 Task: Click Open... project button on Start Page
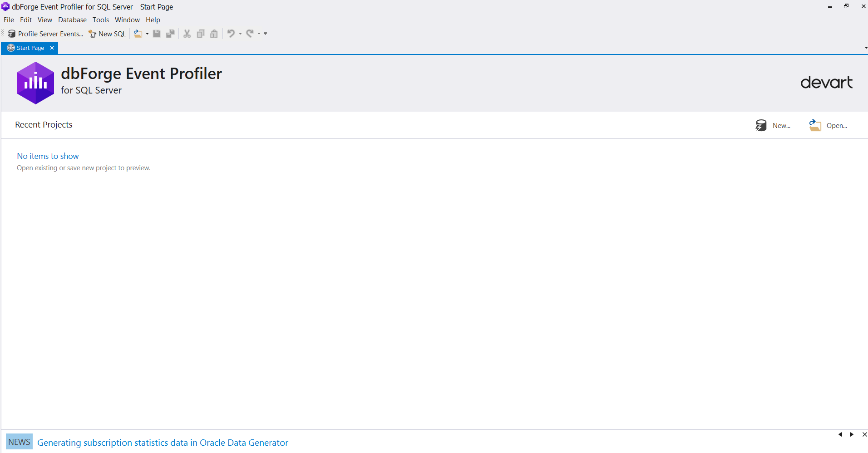pyautogui.click(x=828, y=125)
